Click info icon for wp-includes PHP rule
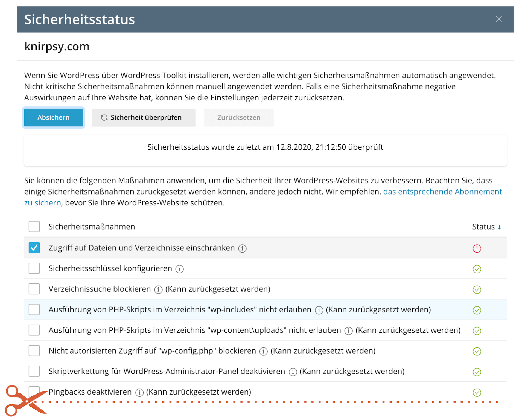Viewport: 525px width, 420px height. [319, 310]
